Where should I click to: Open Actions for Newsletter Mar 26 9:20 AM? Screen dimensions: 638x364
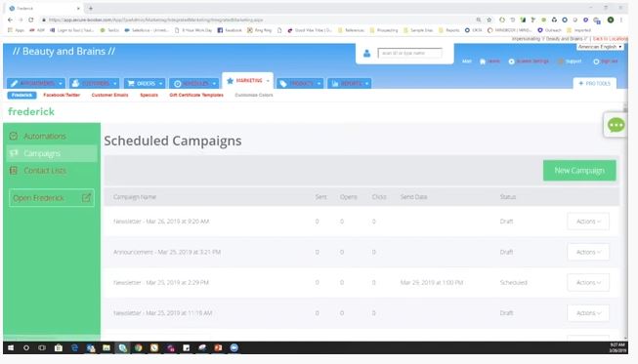click(588, 222)
